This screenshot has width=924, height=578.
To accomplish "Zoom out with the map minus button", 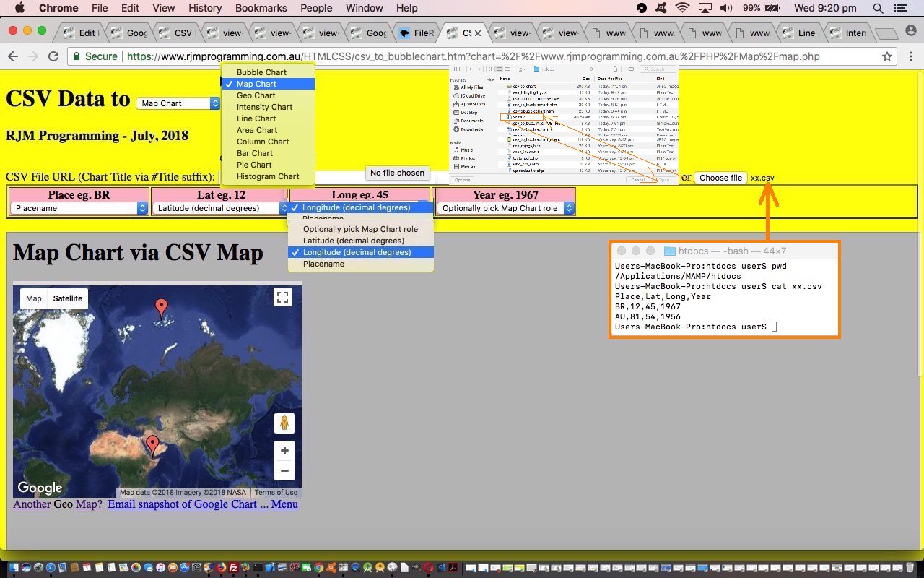I will (284, 471).
